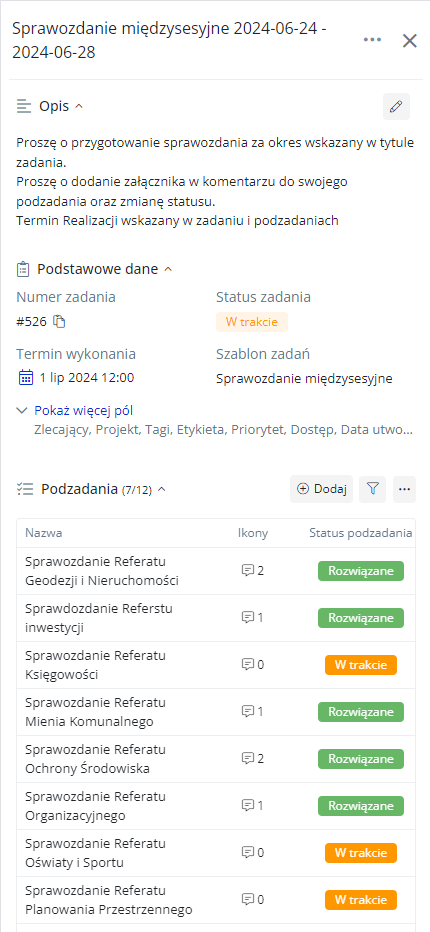Collapse the Opis section
This screenshot has height=932, width=430.
(79, 107)
